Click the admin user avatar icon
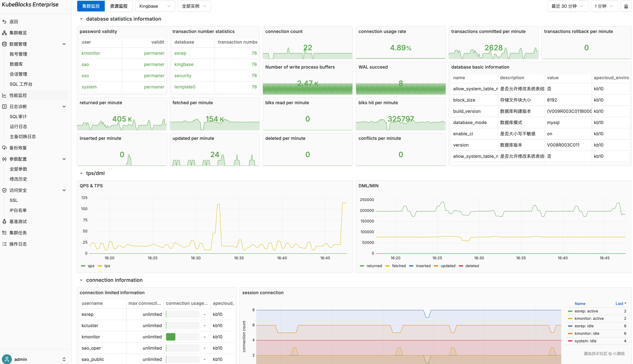Screen dimensions: 633x364 7,359
